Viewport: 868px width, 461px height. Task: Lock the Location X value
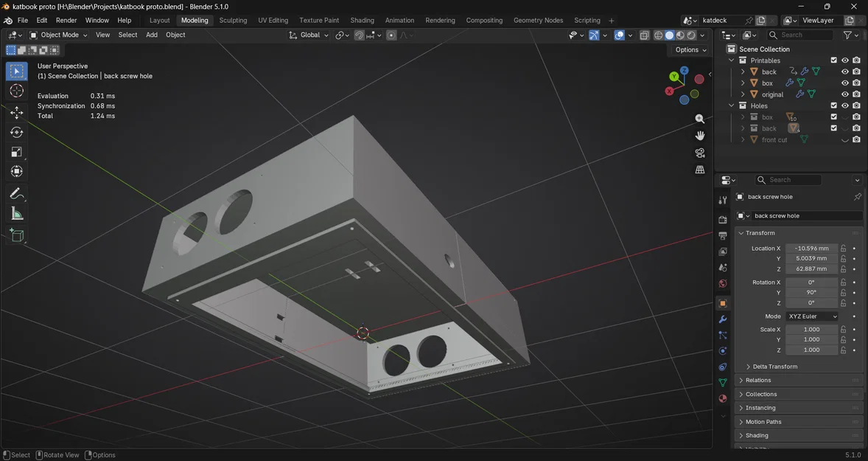pyautogui.click(x=843, y=249)
